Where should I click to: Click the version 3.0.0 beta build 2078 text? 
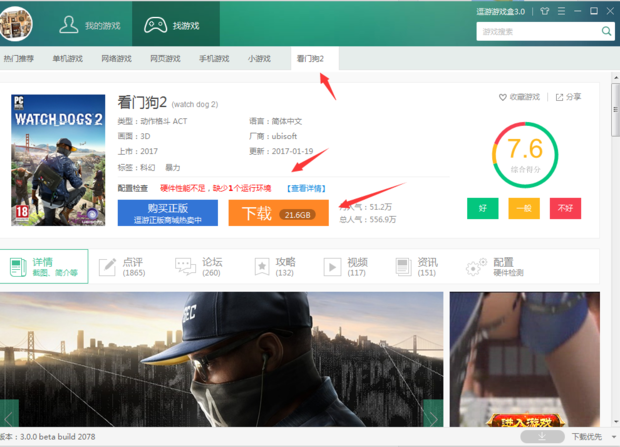[47, 437]
